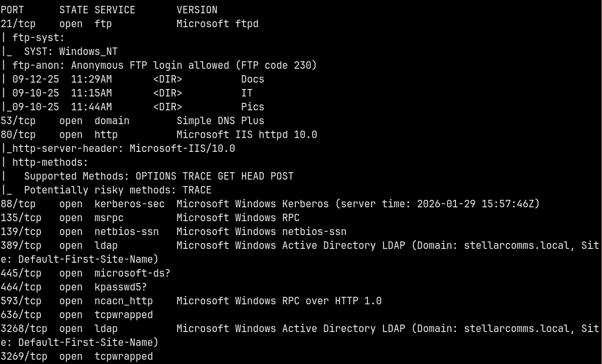Click the Docs directory name
Image resolution: width=602 pixels, height=364 pixels.
click(252, 79)
